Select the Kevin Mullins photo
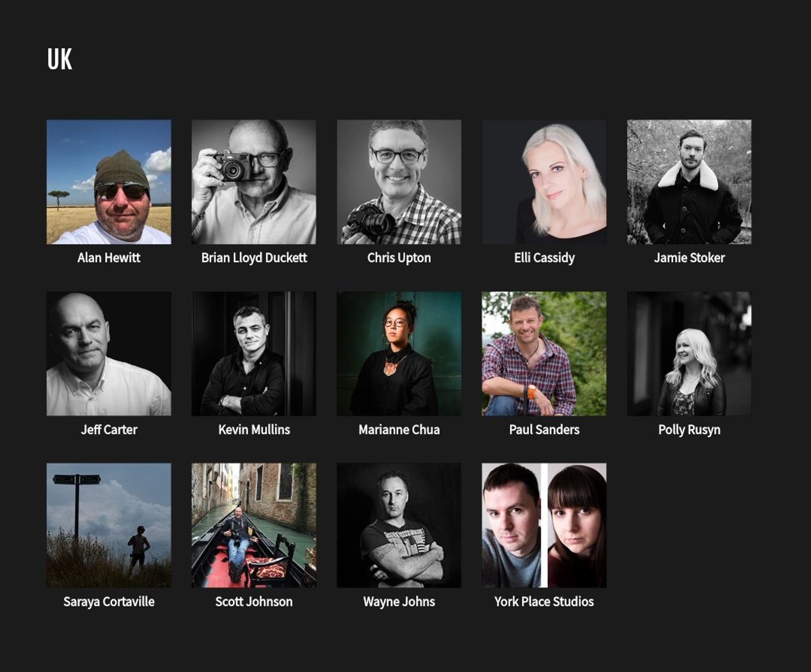 (254, 354)
